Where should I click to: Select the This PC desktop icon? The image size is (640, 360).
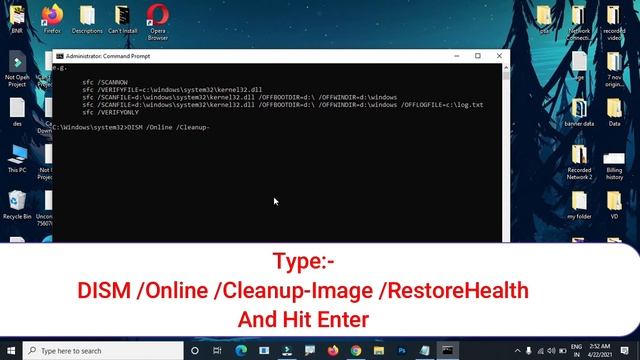coord(17,158)
